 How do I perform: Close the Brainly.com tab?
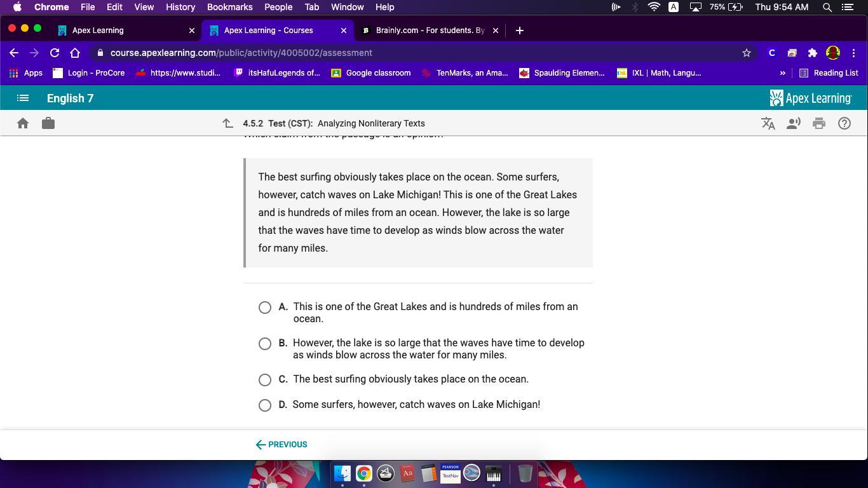(496, 30)
